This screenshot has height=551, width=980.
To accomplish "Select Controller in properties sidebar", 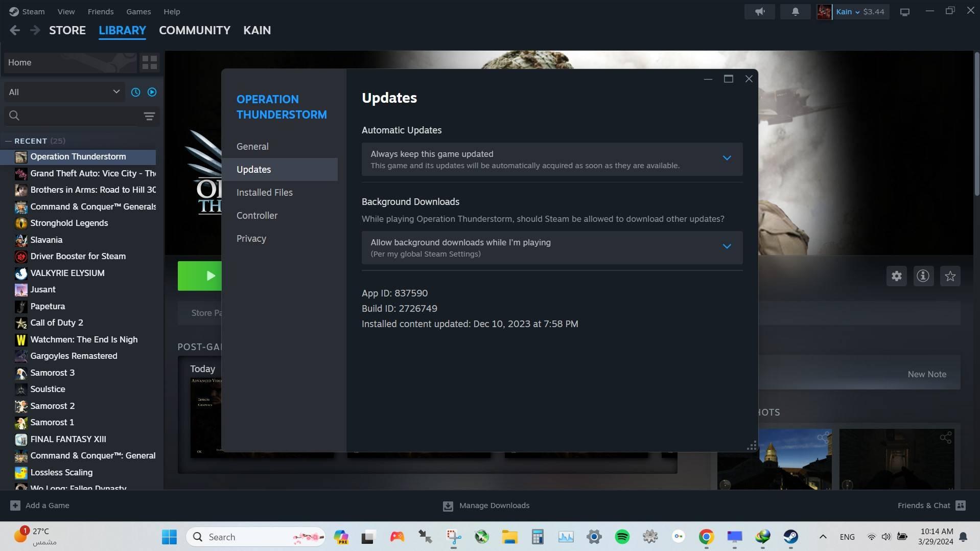I will 279,216.
